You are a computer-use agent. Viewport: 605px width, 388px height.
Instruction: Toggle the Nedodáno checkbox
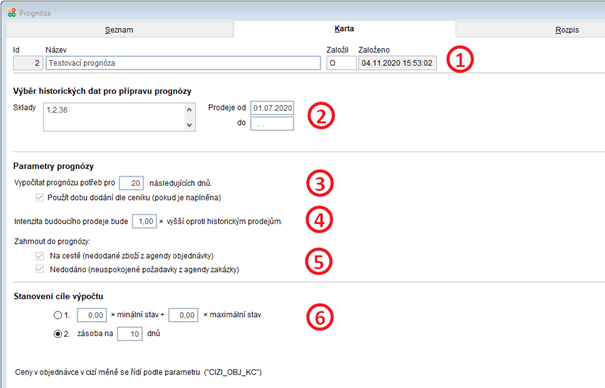39,269
